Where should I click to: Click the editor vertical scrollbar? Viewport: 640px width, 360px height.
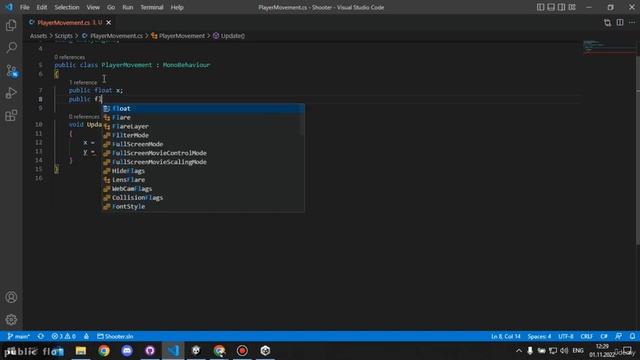click(638, 151)
